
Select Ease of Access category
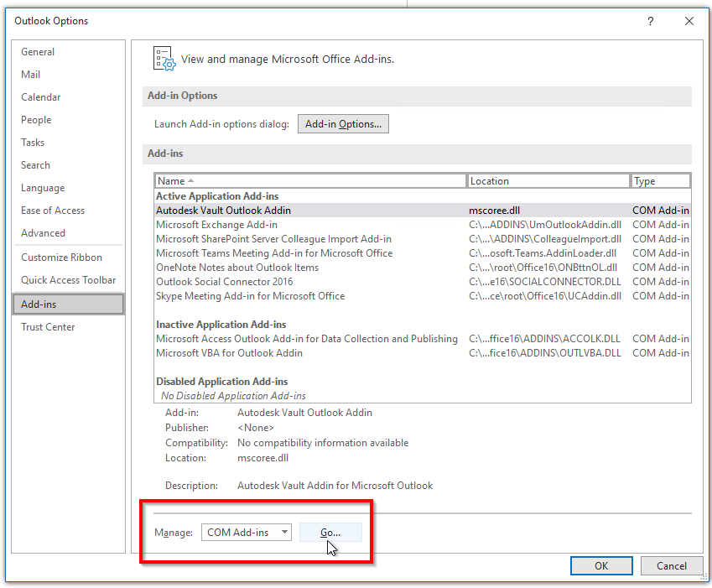[53, 211]
